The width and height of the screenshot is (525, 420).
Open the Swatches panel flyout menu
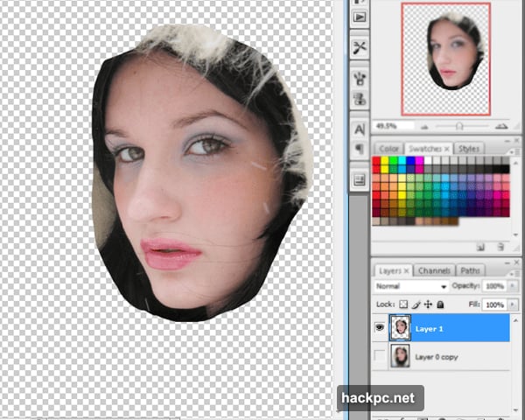point(516,151)
